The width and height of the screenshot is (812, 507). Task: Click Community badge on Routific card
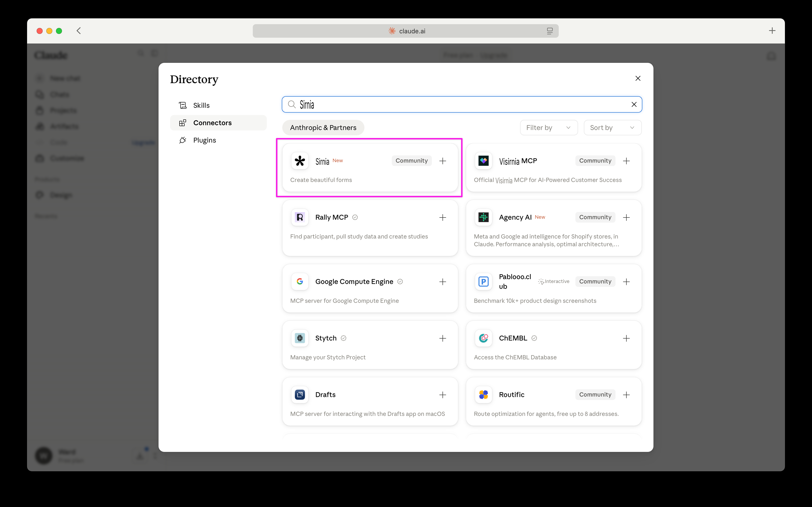pos(595,395)
